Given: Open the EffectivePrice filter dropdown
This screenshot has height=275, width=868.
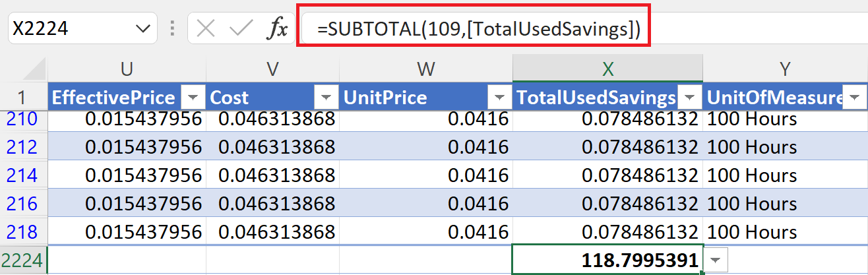Looking at the screenshot, I should point(193,98).
